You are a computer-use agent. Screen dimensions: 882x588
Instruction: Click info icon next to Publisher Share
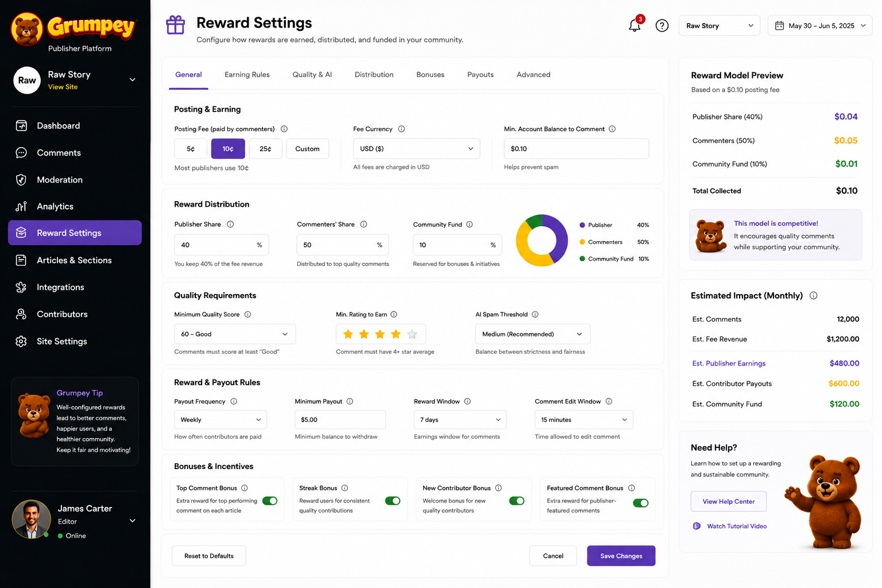[230, 225]
